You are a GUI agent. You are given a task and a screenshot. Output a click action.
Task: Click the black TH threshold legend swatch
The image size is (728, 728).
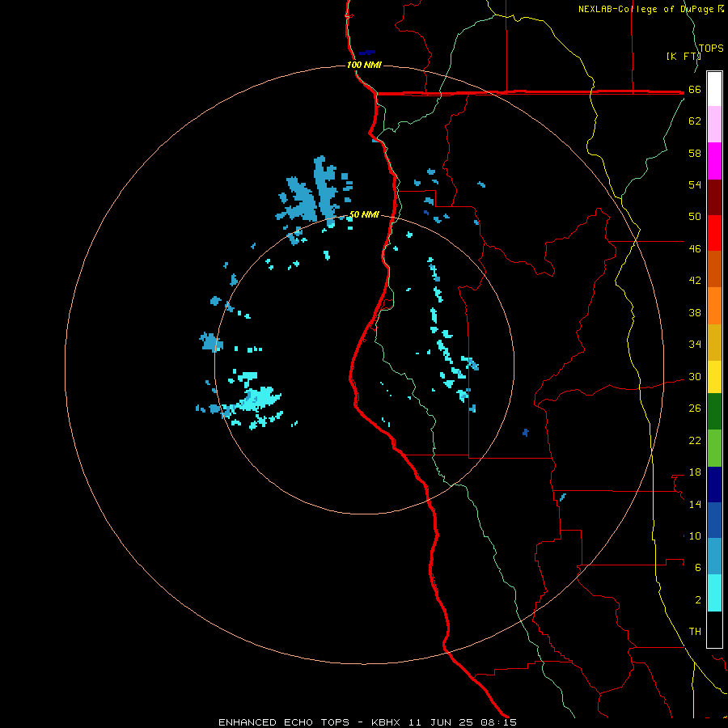click(x=714, y=629)
